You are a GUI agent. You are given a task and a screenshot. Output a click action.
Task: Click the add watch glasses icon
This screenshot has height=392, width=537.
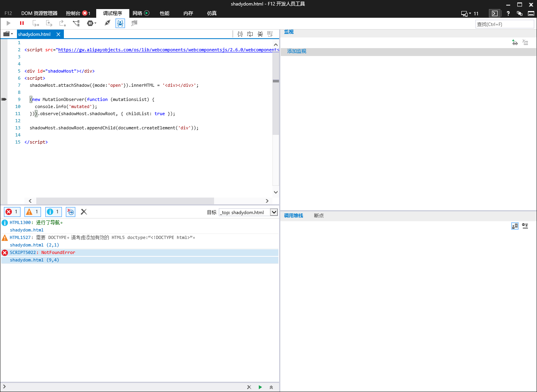pyautogui.click(x=515, y=42)
